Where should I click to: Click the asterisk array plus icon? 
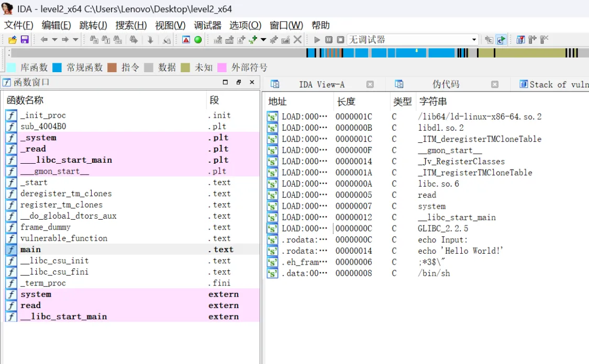point(274,40)
